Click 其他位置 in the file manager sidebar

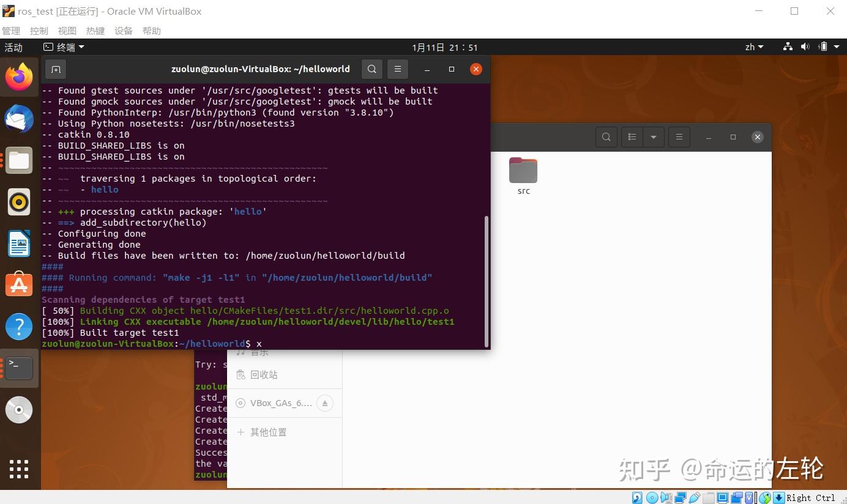pos(268,432)
